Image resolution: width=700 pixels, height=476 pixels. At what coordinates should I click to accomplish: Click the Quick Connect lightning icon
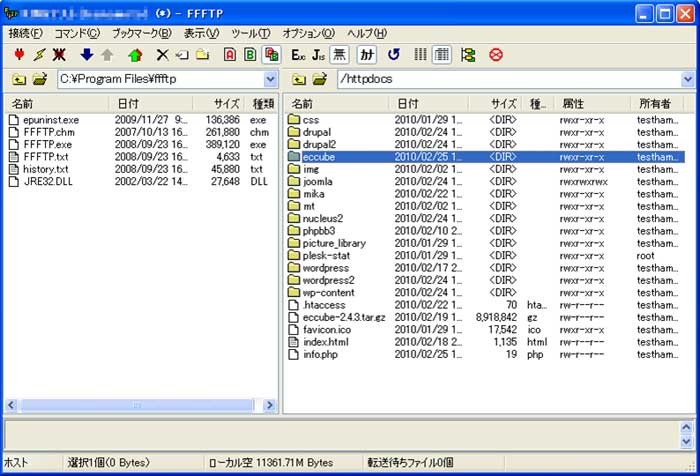pos(39,54)
